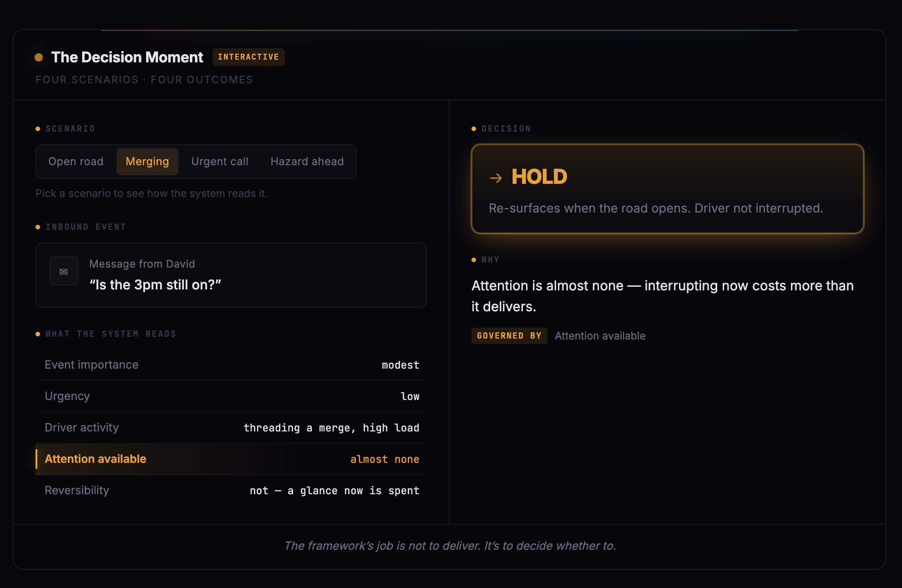Click the DECISION section label
Viewport: 902px width, 588px height.
pyautogui.click(x=506, y=129)
